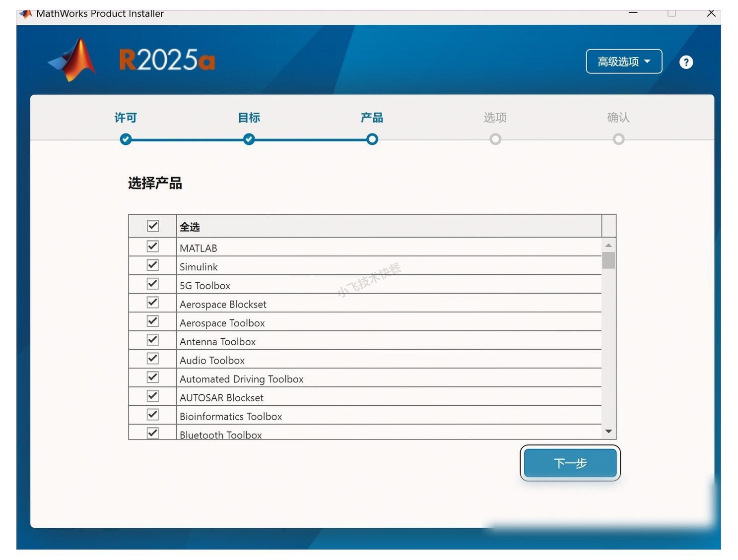Image resolution: width=738 pixels, height=560 pixels.
Task: Click the R2025a release label
Action: coord(167,60)
